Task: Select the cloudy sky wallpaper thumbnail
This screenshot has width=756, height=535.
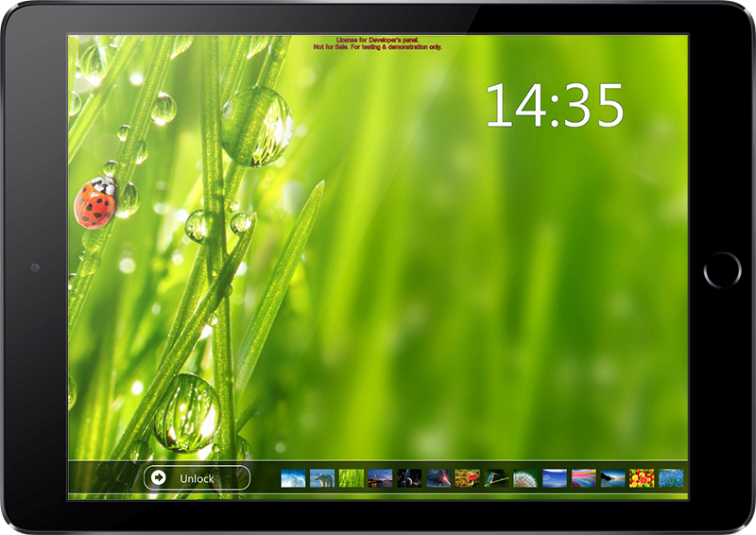Action: pos(293,478)
